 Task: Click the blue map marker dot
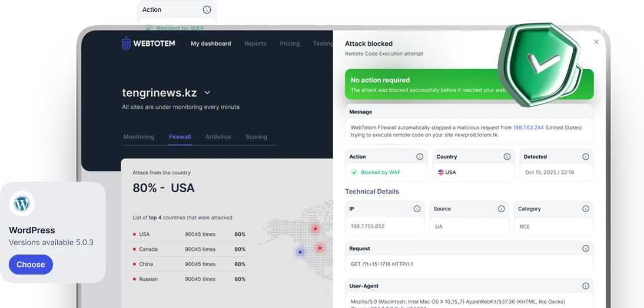[300, 252]
